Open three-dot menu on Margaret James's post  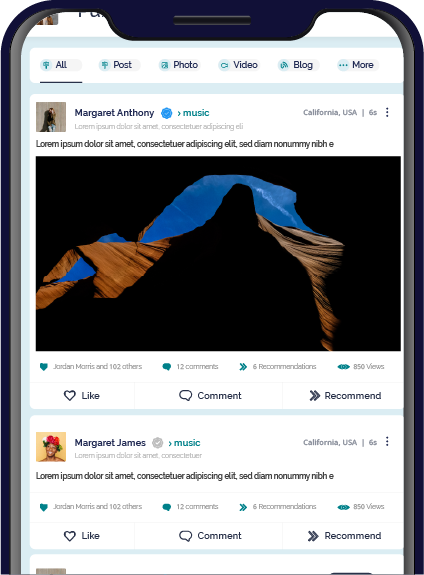387,442
